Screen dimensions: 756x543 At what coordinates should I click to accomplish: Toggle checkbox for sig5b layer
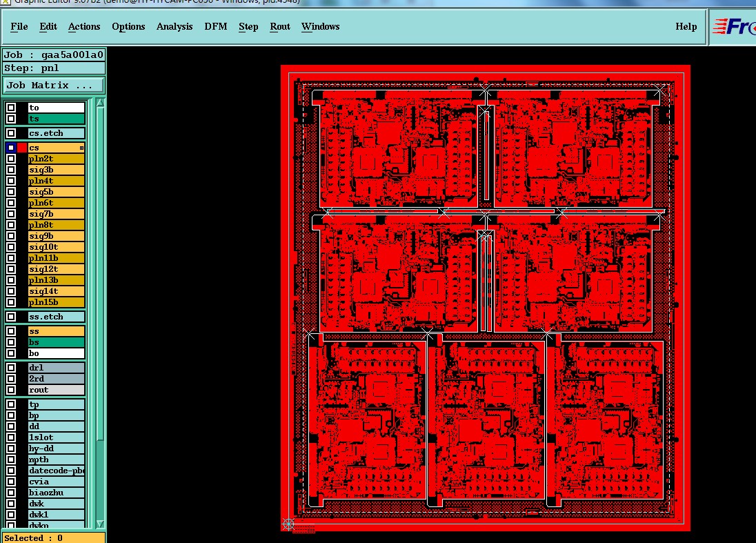11,192
